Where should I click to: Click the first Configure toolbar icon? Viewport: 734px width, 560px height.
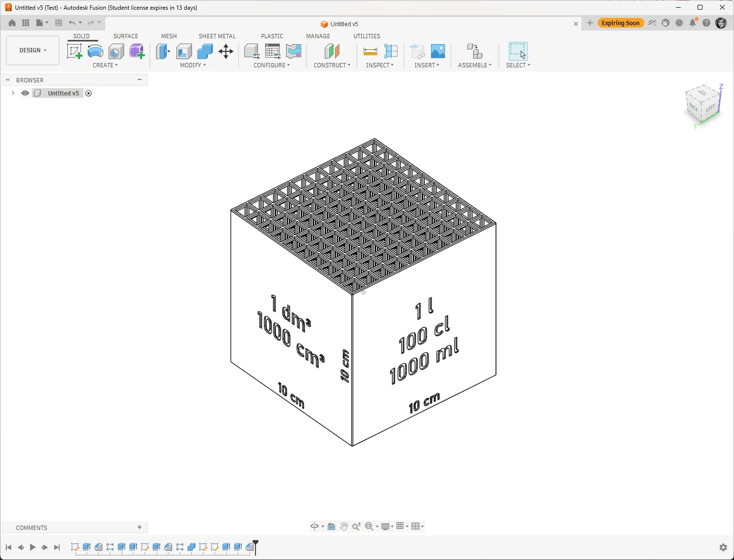tap(252, 51)
